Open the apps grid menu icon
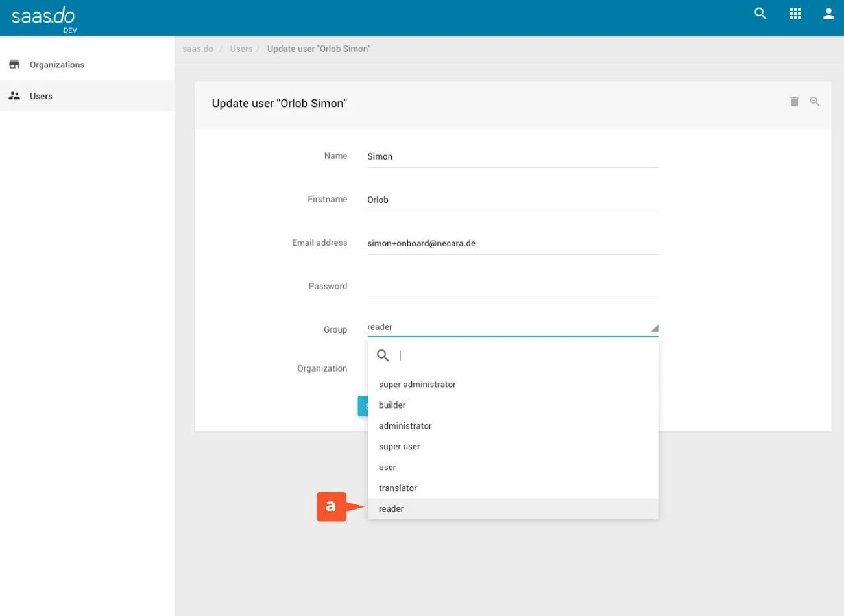This screenshot has height=616, width=844. [x=795, y=14]
